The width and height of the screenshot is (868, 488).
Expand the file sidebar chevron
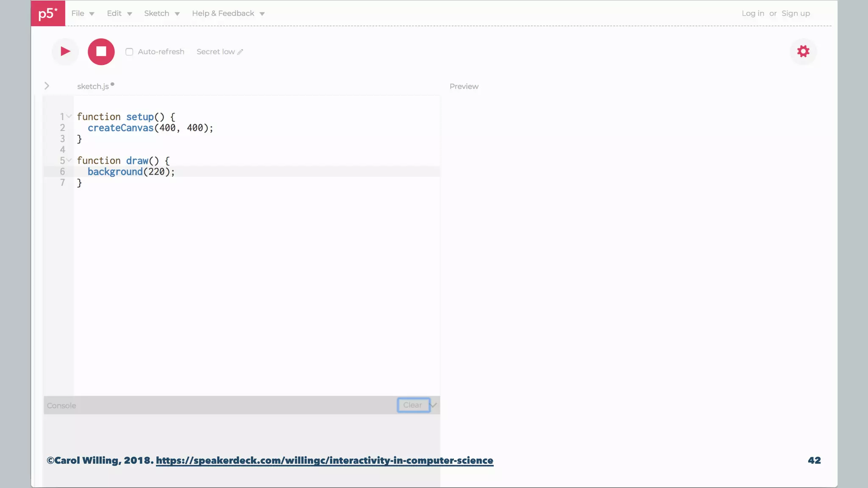pos(47,86)
